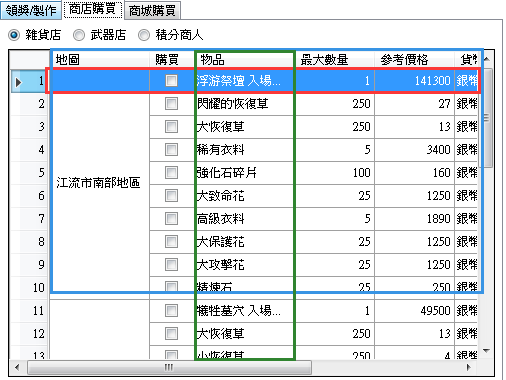Check the box beside 強化石碎片

171,173
